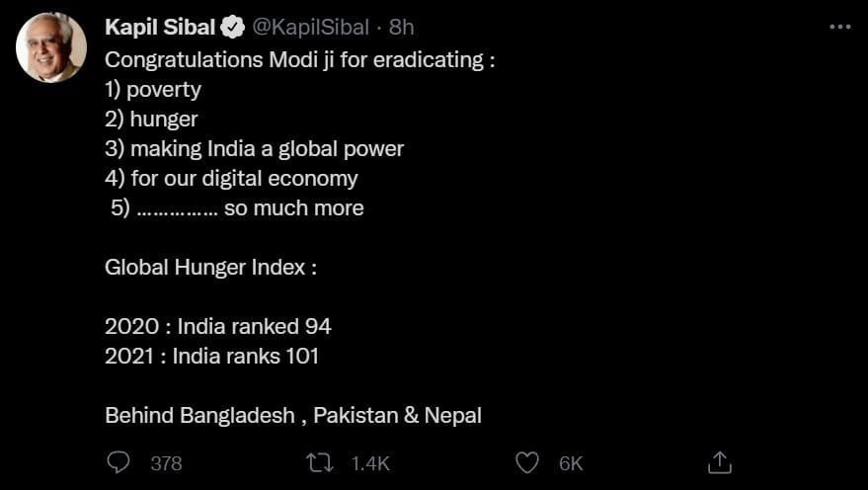This screenshot has width=868, height=490.
Task: Open Kapil Sibal's profile picture
Action: pos(51,47)
